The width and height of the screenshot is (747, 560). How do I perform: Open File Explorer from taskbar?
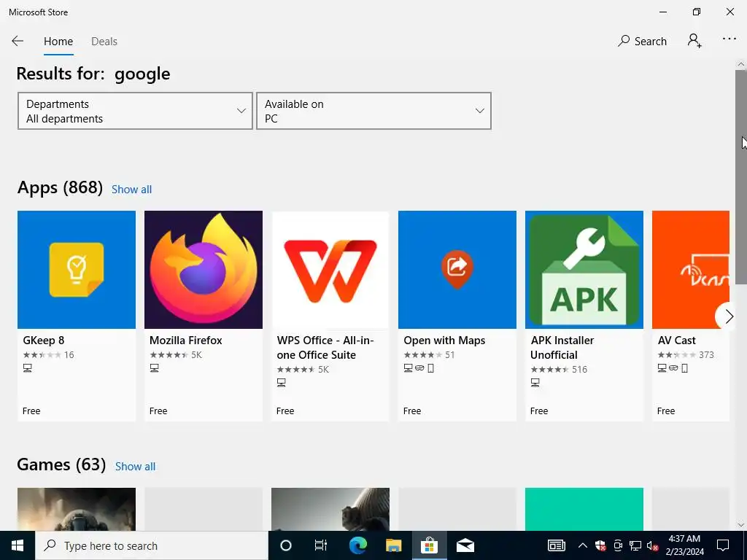pyautogui.click(x=393, y=545)
